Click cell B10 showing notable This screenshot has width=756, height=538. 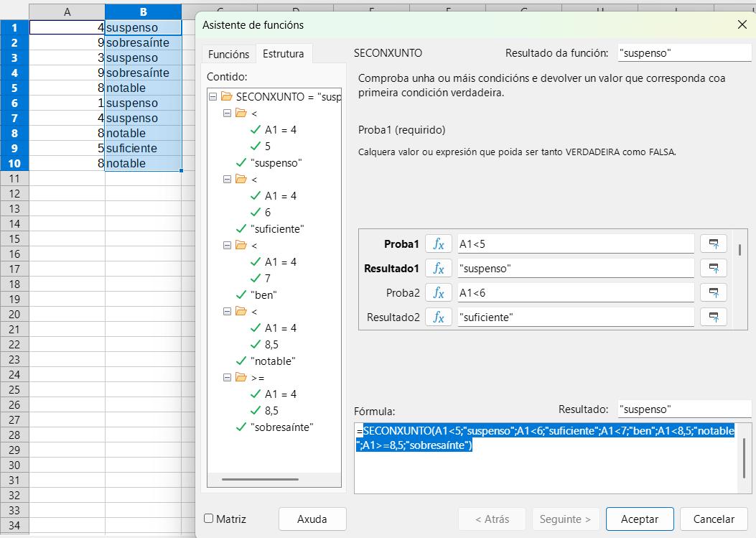pos(143,163)
